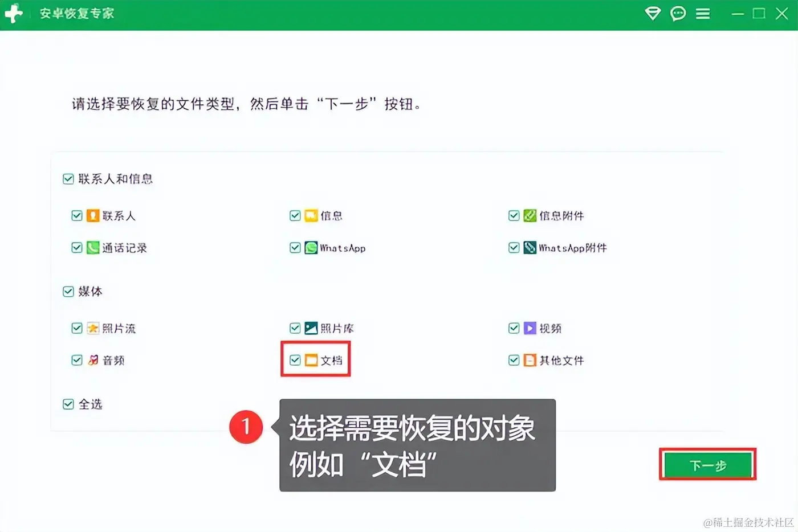Close the 安卓恢复专家 window

click(782, 14)
